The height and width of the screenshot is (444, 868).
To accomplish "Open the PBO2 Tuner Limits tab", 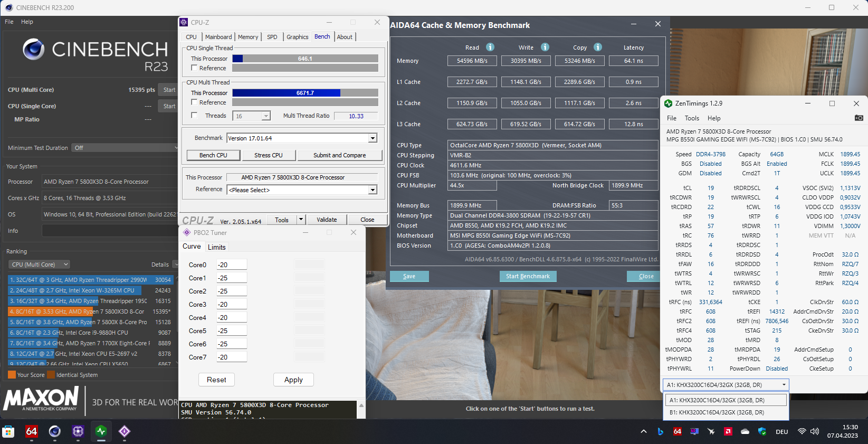I will click(217, 247).
